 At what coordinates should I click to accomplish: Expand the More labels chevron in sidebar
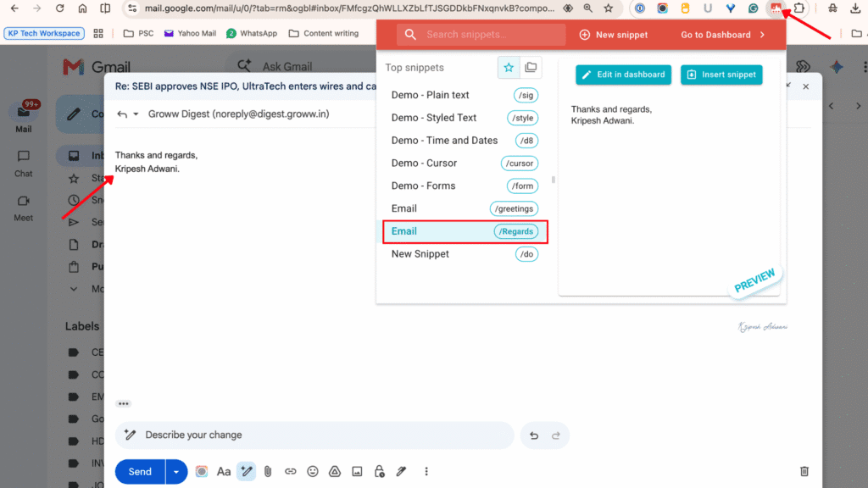pyautogui.click(x=74, y=289)
